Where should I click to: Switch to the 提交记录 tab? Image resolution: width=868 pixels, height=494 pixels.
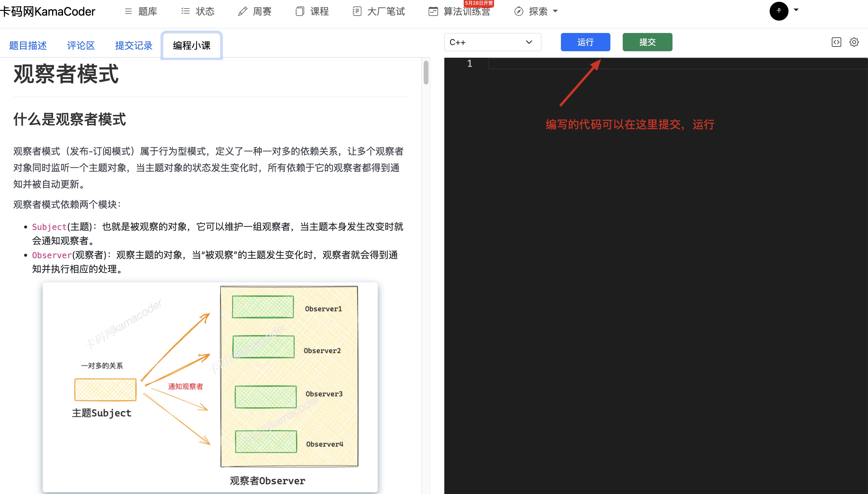[134, 45]
